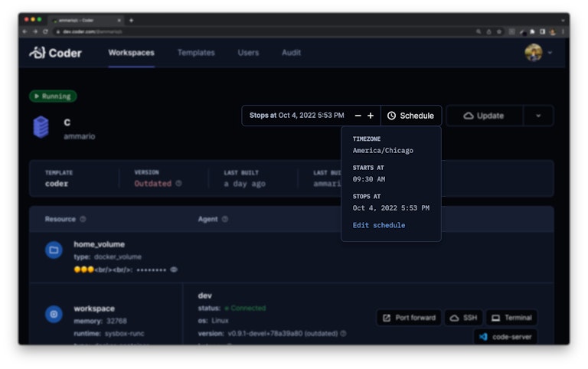The image size is (588, 369).
Task: Click the browser forward arrow
Action: (x=35, y=32)
